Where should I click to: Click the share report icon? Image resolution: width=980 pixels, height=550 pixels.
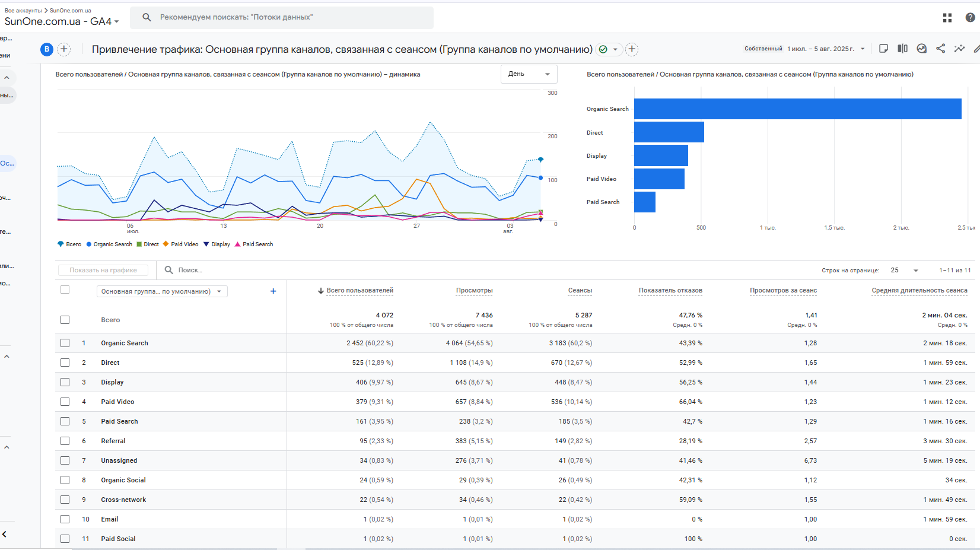pos(940,49)
